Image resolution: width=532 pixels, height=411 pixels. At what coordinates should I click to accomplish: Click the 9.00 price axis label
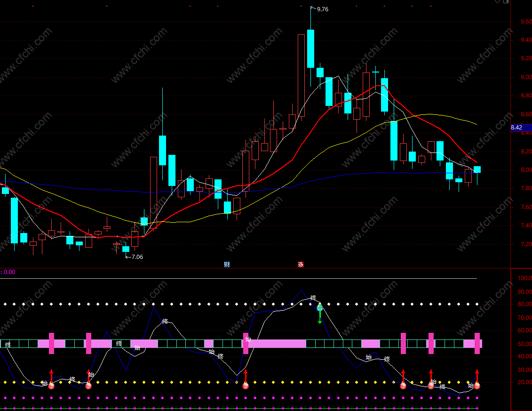(x=526, y=77)
